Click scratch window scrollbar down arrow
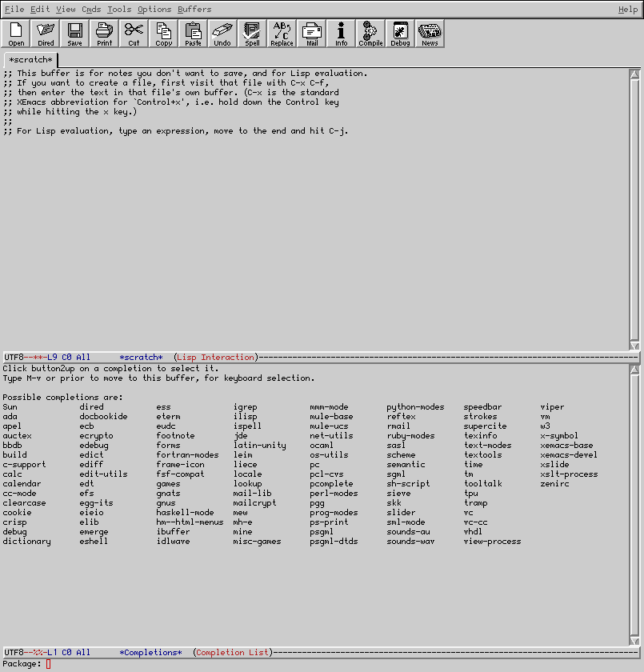Screen dimensions: 644x672 634,346
